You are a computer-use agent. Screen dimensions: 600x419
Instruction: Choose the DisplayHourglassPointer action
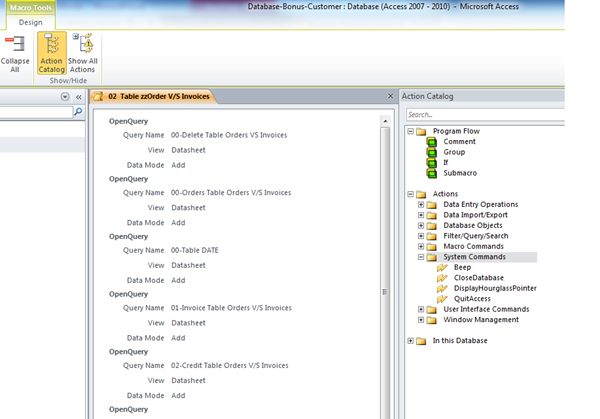coord(494,288)
